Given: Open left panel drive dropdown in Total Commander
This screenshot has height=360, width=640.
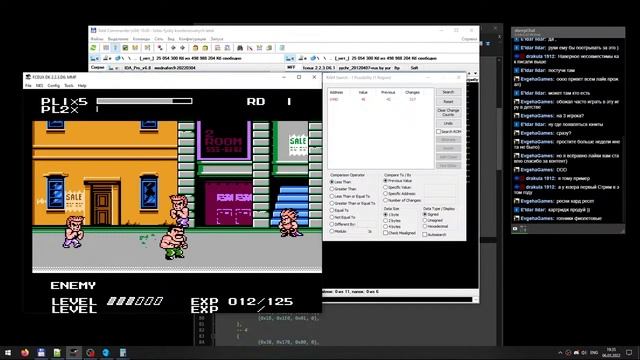Looking at the screenshot, I should [x=95, y=58].
